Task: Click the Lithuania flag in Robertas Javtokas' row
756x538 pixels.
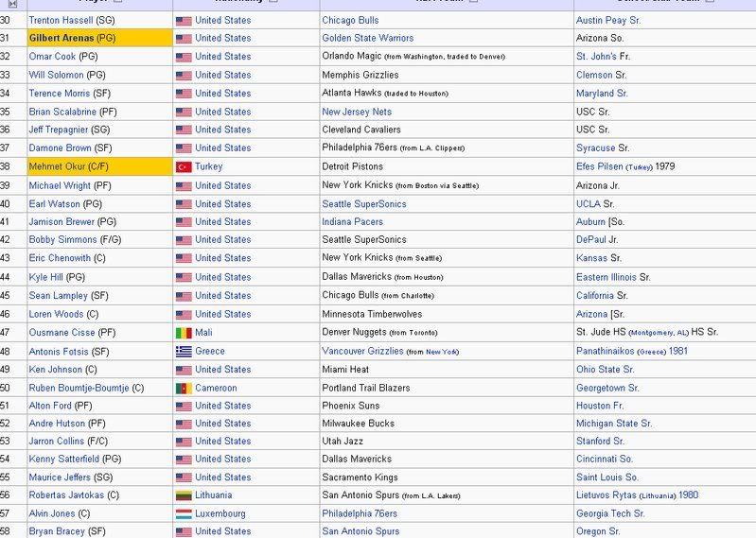Action: click(x=184, y=495)
